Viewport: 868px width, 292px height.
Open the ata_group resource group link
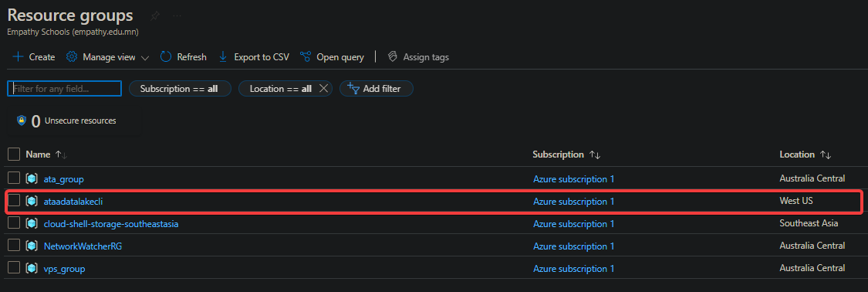(64, 179)
